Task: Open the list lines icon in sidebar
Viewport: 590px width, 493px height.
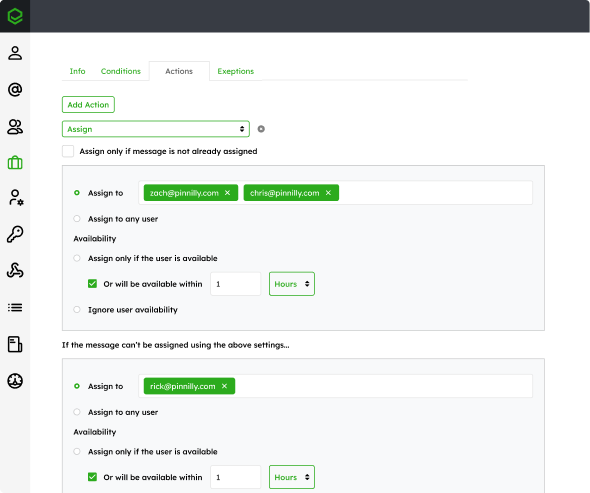Action: pyautogui.click(x=15, y=307)
